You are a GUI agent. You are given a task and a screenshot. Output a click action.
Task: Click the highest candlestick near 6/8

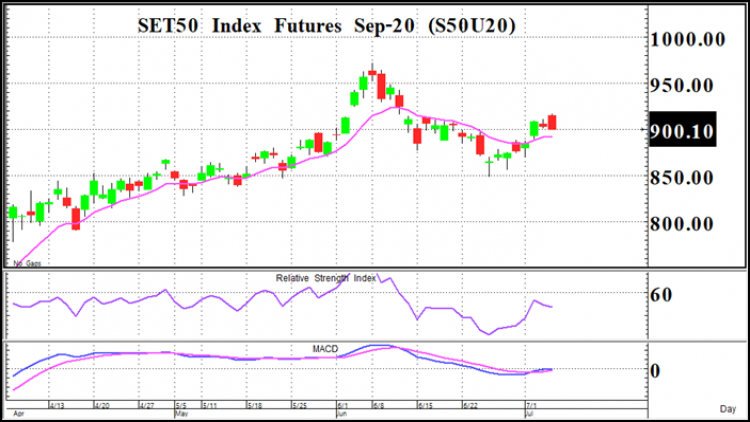point(372,72)
